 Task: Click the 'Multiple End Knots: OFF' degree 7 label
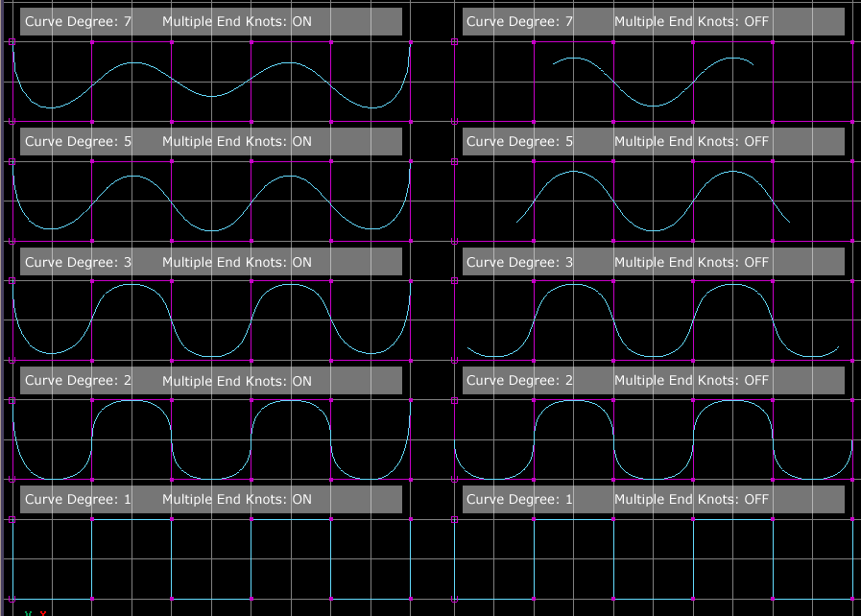691,21
